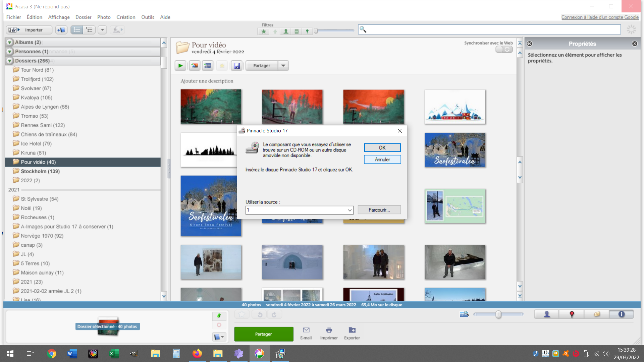Screen dimensions: 644x362
Task: Switch to folder tree structure view
Action: [x=89, y=30]
